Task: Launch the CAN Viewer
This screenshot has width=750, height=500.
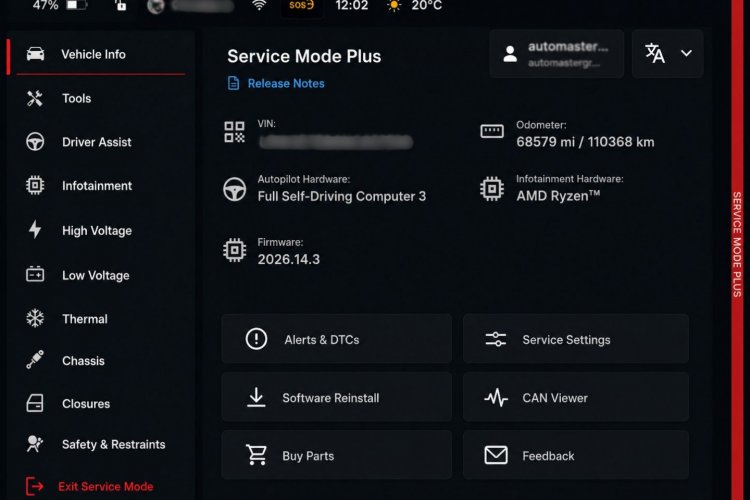Action: (x=576, y=397)
